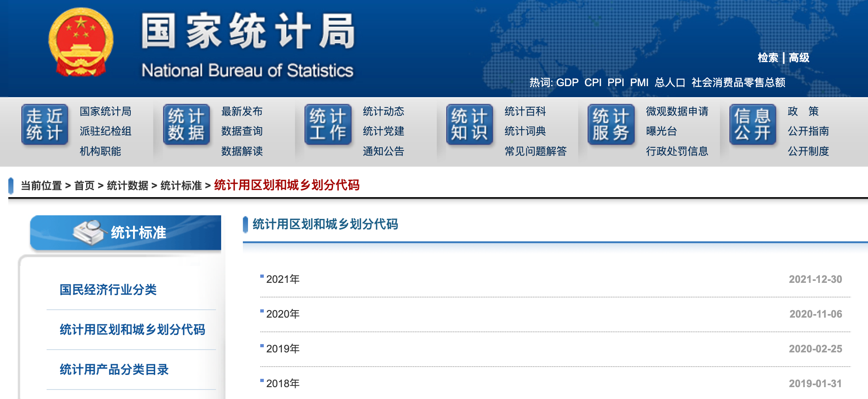The image size is (868, 399).
Task: Click 统计数据 in the breadcrumb
Action: click(128, 186)
